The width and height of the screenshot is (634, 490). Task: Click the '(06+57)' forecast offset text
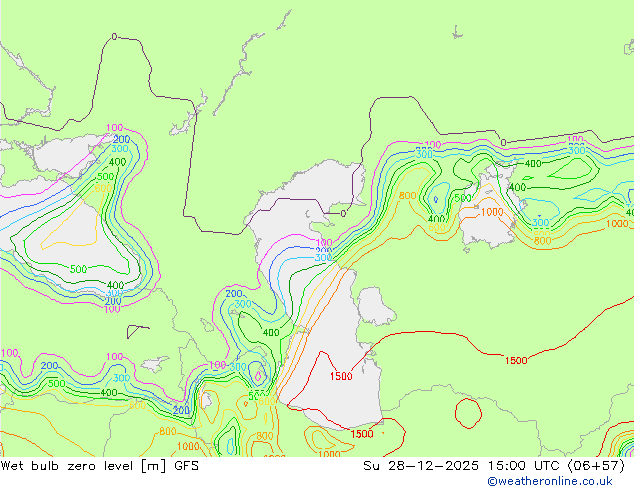pos(596,466)
